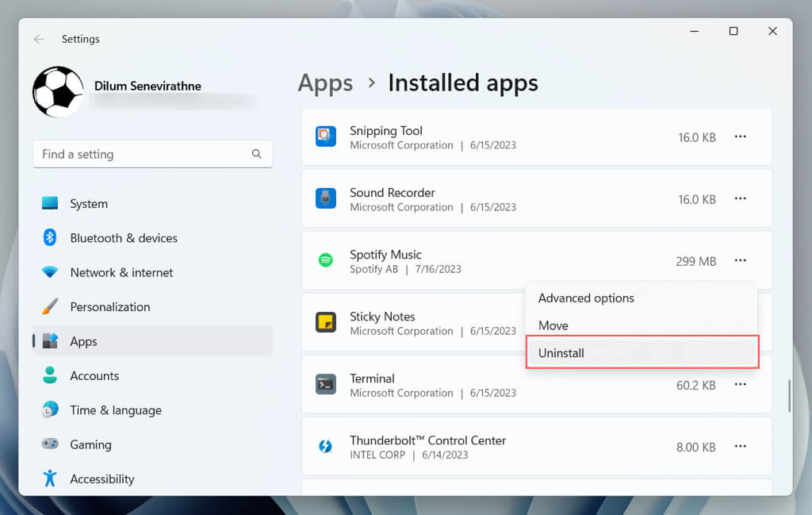This screenshot has height=515, width=812.
Task: Open the System settings category
Action: (x=89, y=204)
